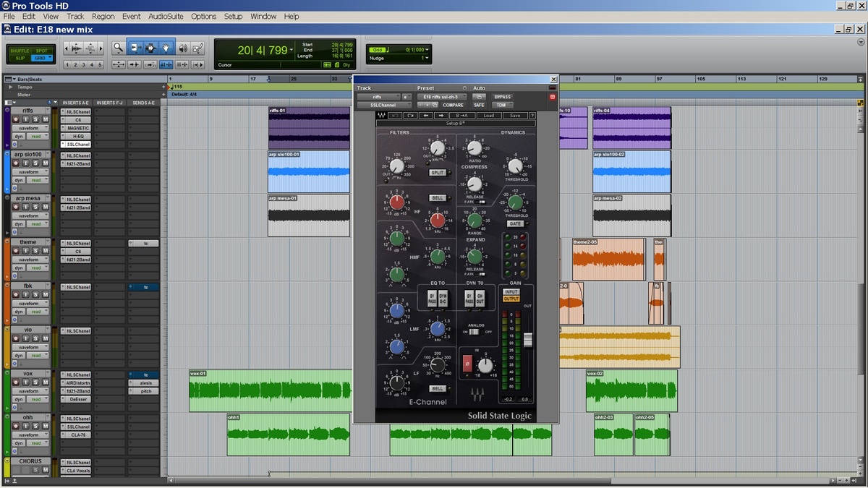Image resolution: width=868 pixels, height=488 pixels.
Task: Select the theme2-05 orange region
Action: pyautogui.click(x=608, y=260)
